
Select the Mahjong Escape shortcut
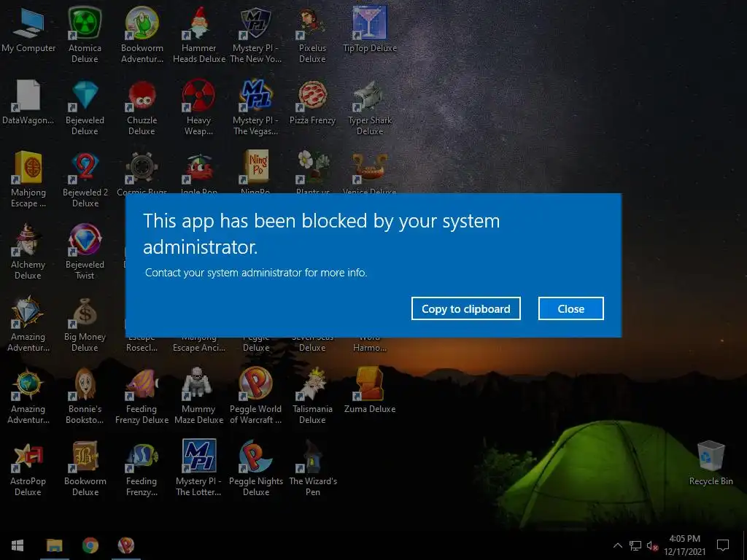[28, 179]
